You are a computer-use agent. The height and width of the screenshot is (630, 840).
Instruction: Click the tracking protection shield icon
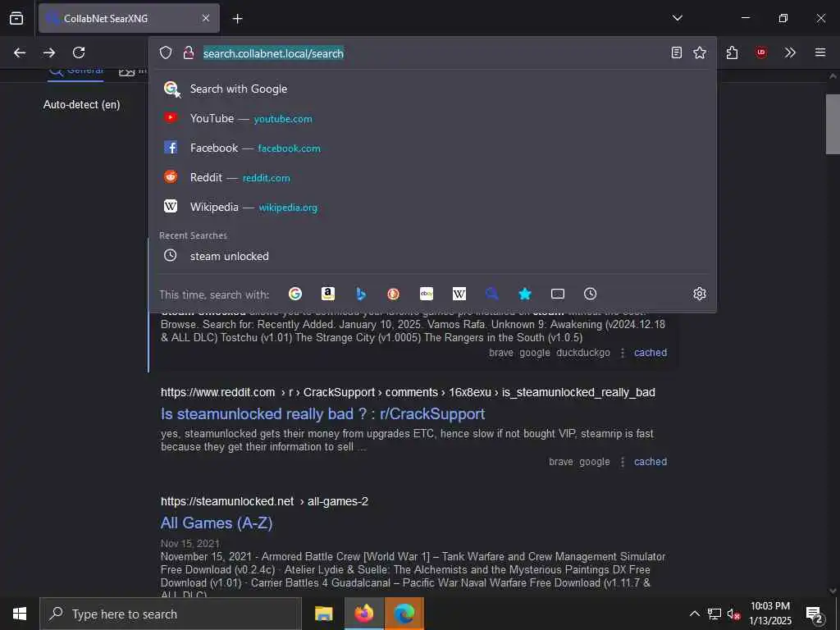[166, 52]
